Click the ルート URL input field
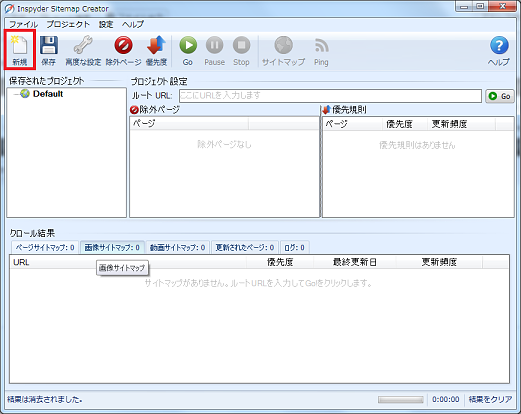The width and height of the screenshot is (521, 414). click(330, 96)
